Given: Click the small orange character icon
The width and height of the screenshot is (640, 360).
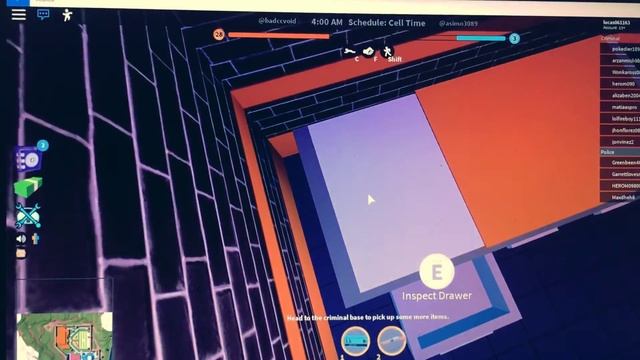Looking at the screenshot, I should point(36,239).
